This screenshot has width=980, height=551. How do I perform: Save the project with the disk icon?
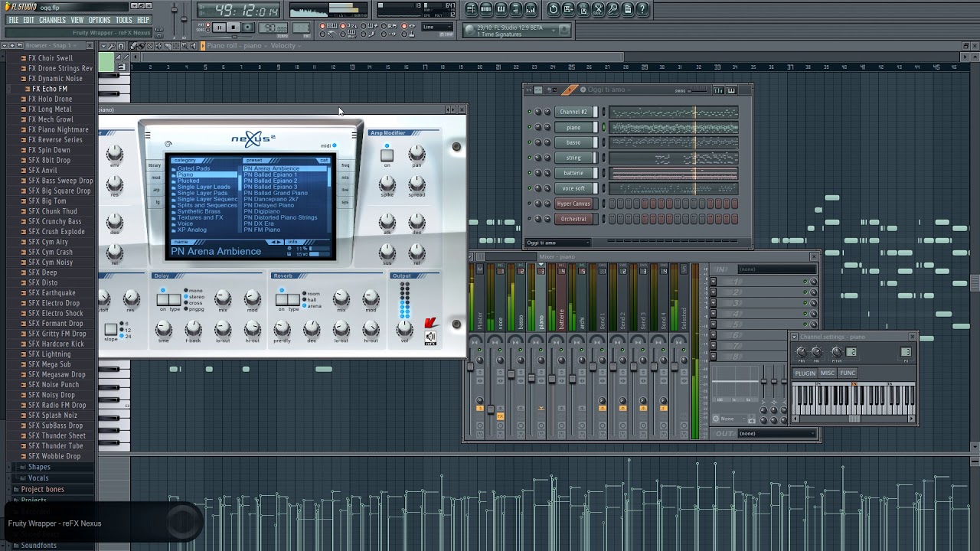click(x=569, y=9)
